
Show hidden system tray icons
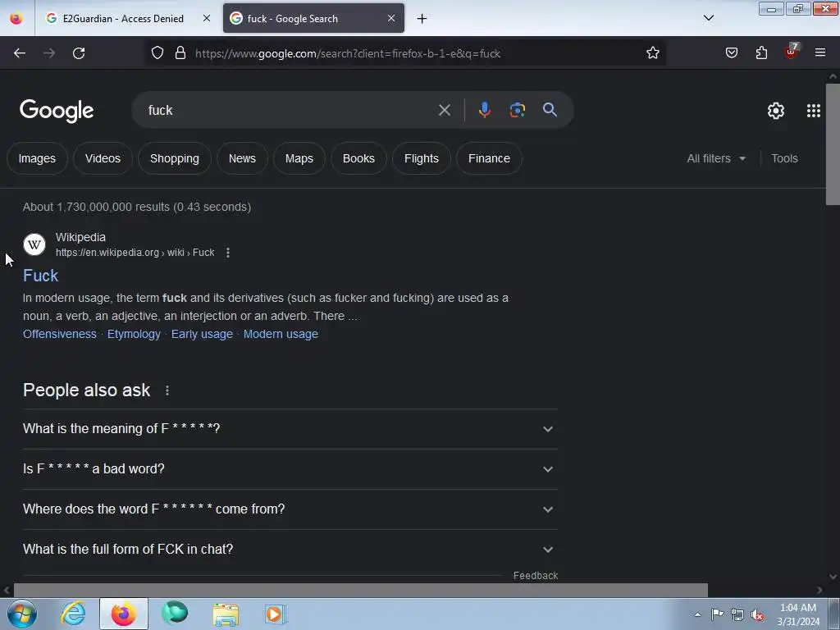tap(697, 614)
